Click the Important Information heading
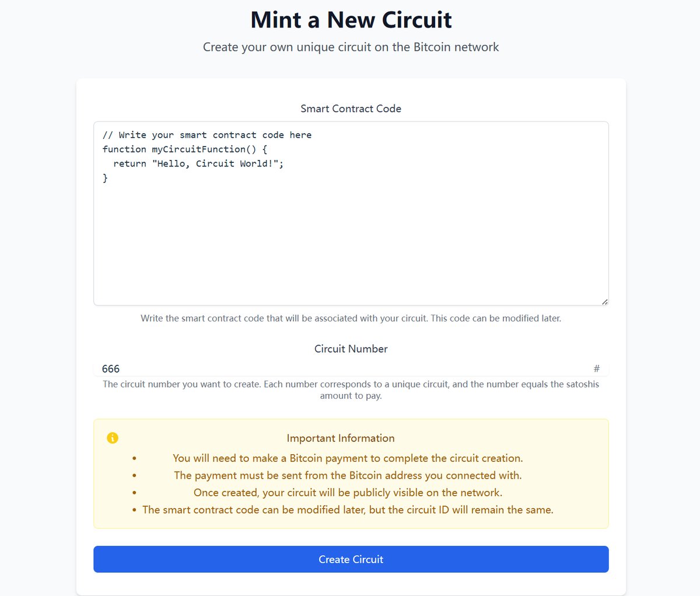 pos(341,438)
